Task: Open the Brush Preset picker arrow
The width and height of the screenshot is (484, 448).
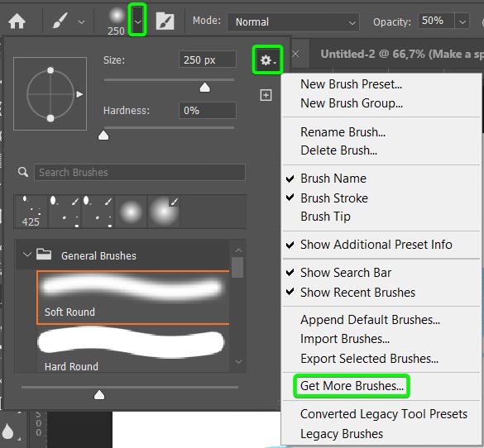Action: 137,21
